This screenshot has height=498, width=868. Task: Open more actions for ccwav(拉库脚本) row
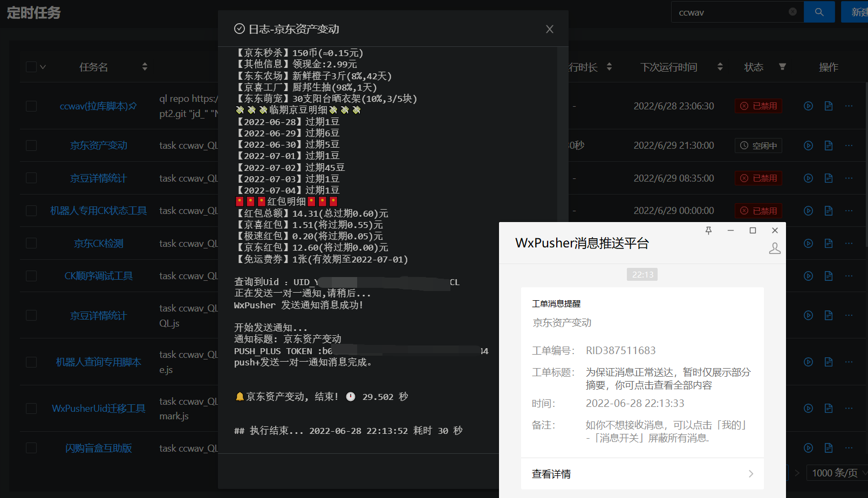pyautogui.click(x=849, y=106)
